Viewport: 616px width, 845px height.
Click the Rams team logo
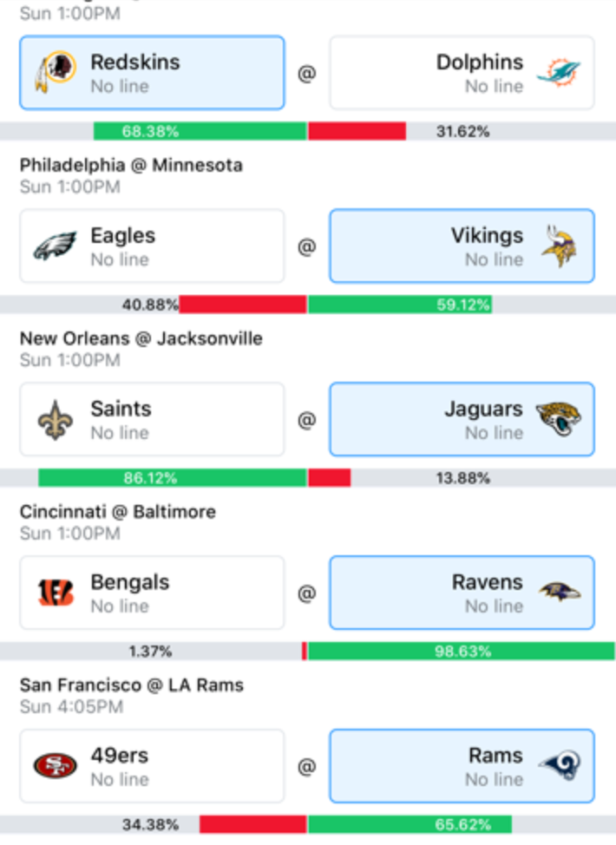pos(560,766)
